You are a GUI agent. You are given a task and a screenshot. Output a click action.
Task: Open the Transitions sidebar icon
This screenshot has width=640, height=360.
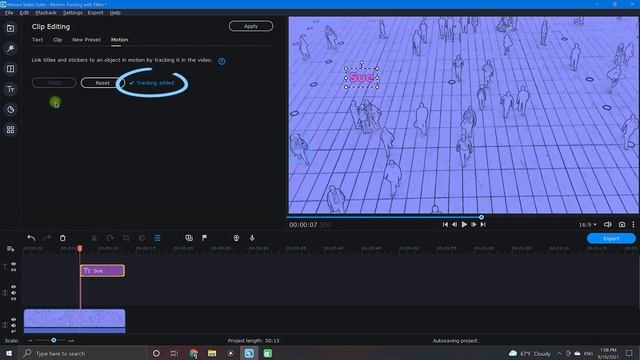(x=11, y=69)
